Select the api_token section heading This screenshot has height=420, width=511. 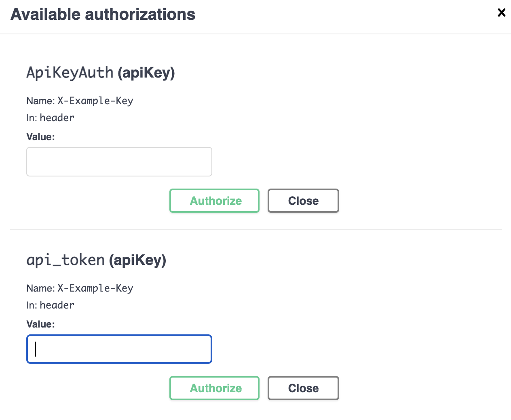(x=96, y=260)
